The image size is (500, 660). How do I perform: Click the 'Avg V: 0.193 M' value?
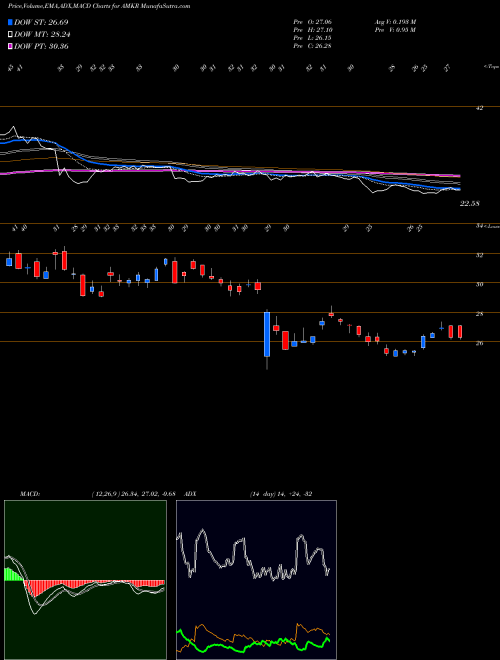coord(395,22)
